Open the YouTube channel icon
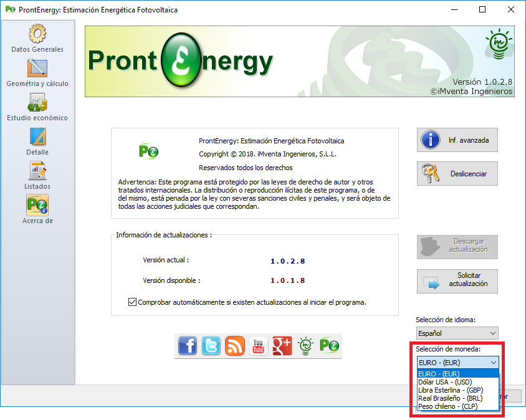526x420 pixels. click(x=258, y=346)
